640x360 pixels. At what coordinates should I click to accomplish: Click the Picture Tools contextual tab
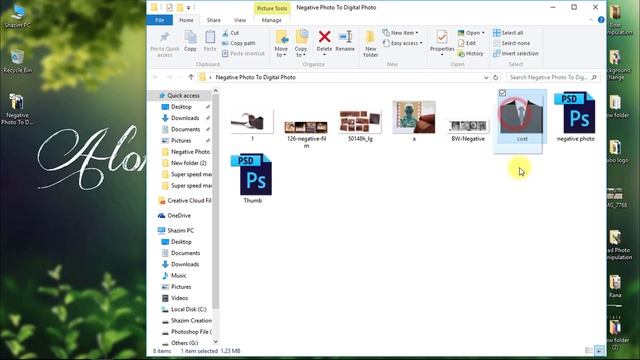pyautogui.click(x=271, y=8)
